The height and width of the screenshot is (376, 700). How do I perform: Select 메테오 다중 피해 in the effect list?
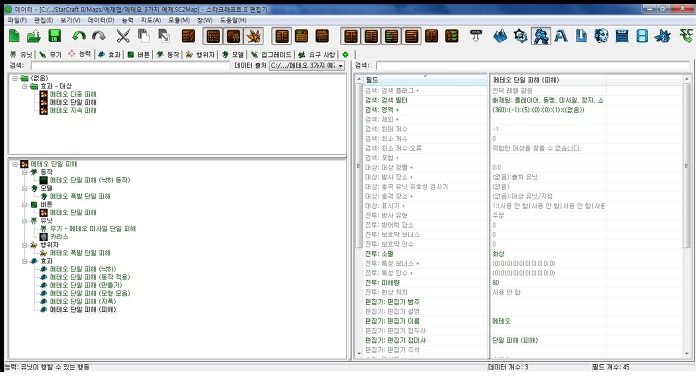pyautogui.click(x=73, y=94)
